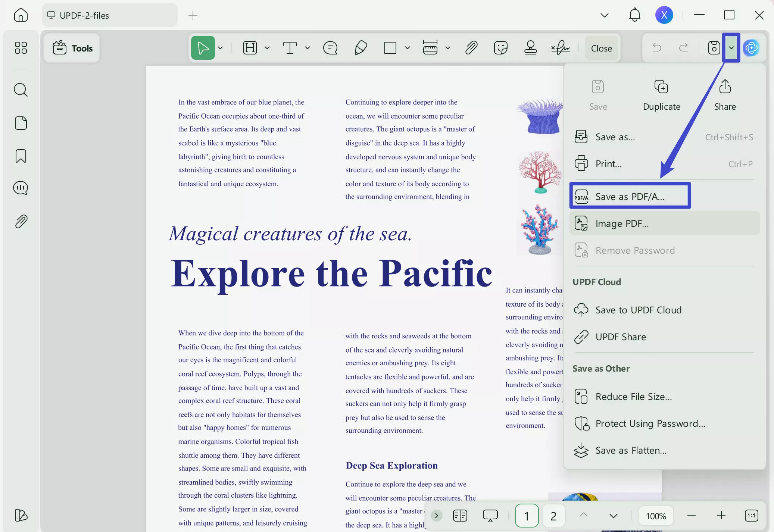Open the Bookmarks panel
This screenshot has height=532, width=774.
pyautogui.click(x=21, y=156)
